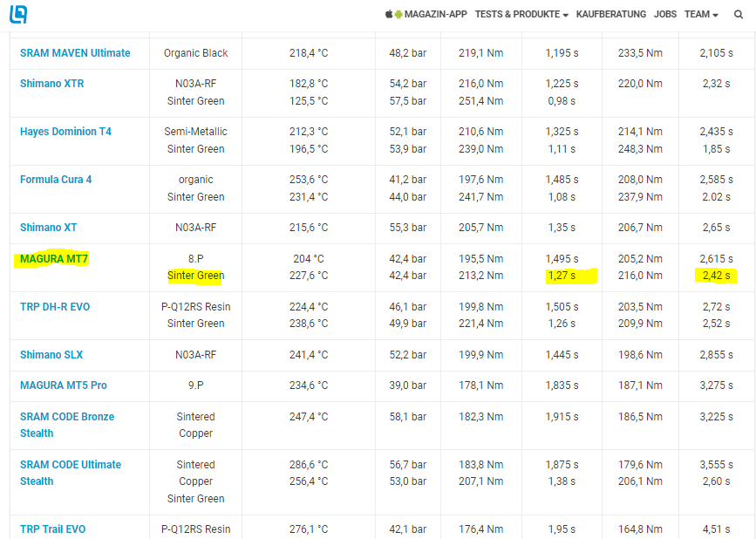Click the Android icon beside Magazin-App

click(x=398, y=15)
